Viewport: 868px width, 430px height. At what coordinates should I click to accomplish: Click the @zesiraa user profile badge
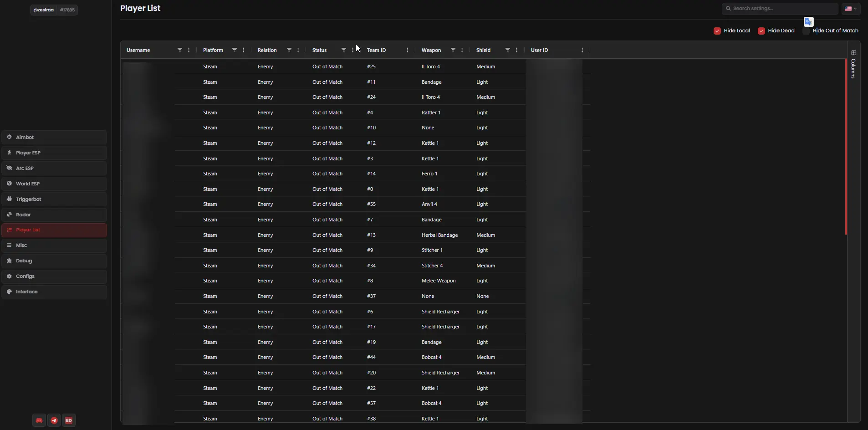pos(54,10)
